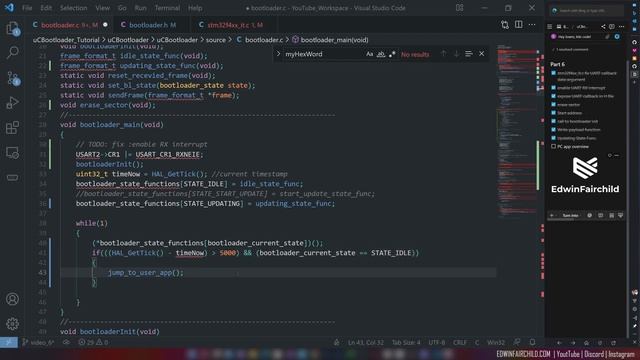This screenshot has height=360, width=640.
Task: Click the git branch name in status bar
Action: [38, 342]
